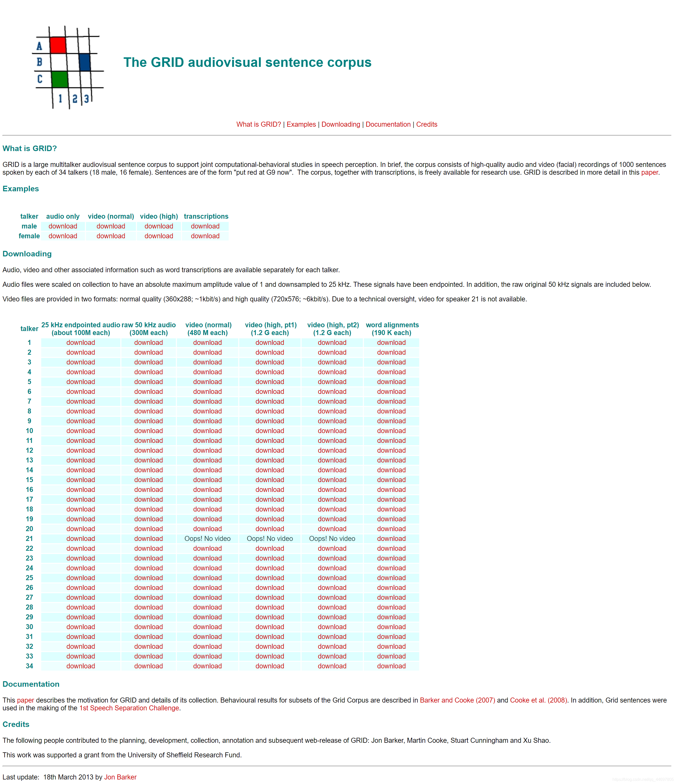Download talker 25 word alignments
The image size is (676, 784).
[x=392, y=578]
